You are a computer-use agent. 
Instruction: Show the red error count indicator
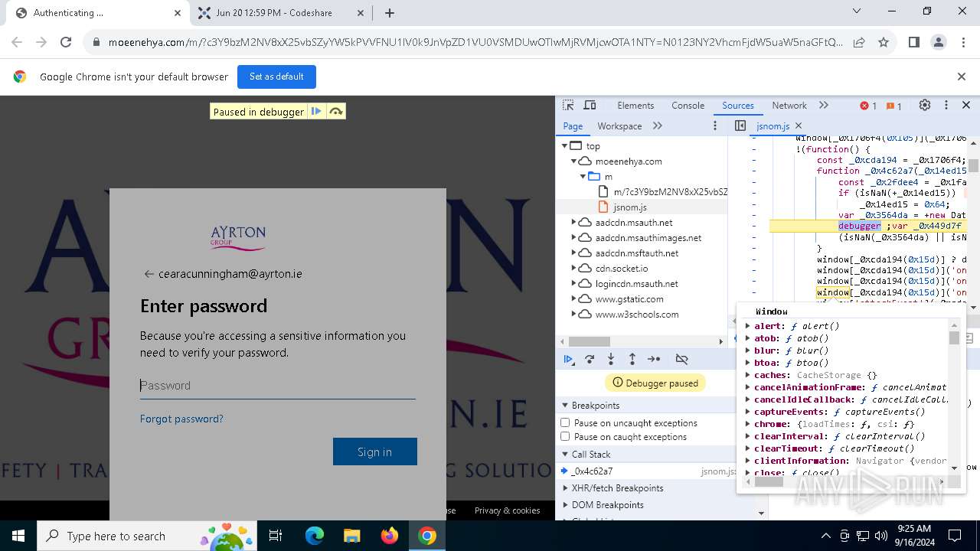(x=868, y=106)
